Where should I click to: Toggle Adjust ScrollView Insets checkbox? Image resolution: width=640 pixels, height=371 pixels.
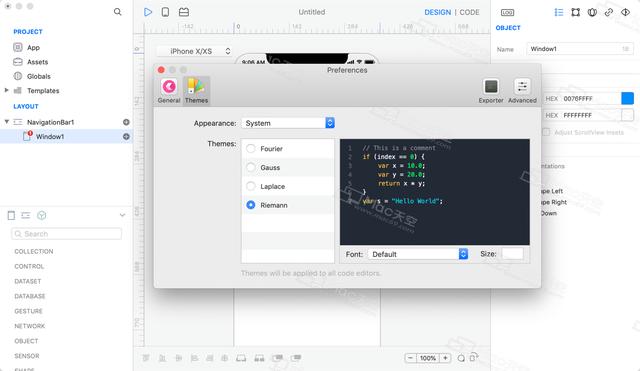coord(546,132)
